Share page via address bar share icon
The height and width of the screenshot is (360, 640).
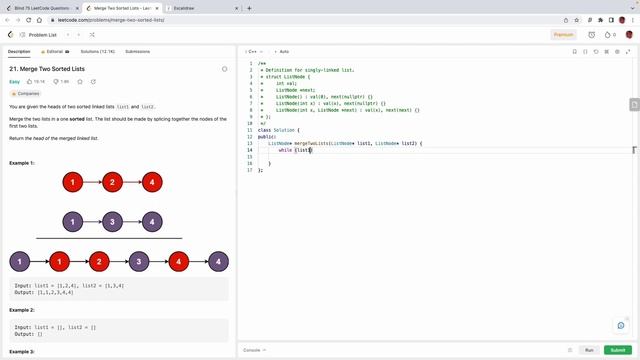(x=566, y=20)
